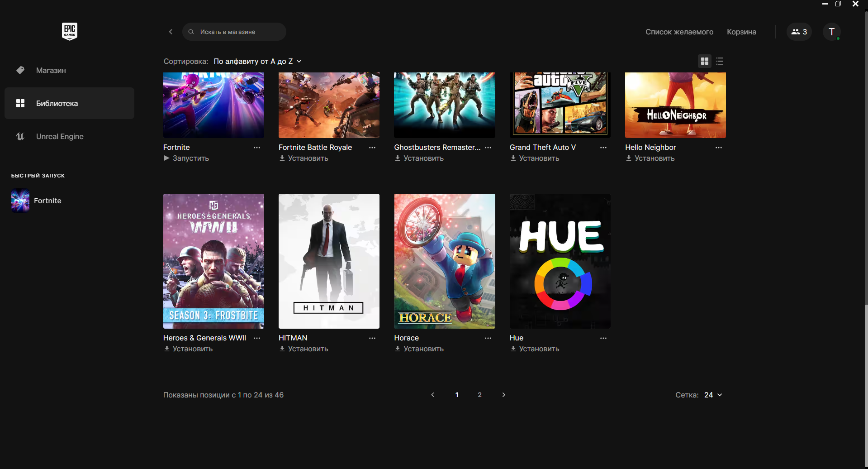Click the Grand Theft Auto V title text
This screenshot has width=868, height=469.
(x=543, y=148)
